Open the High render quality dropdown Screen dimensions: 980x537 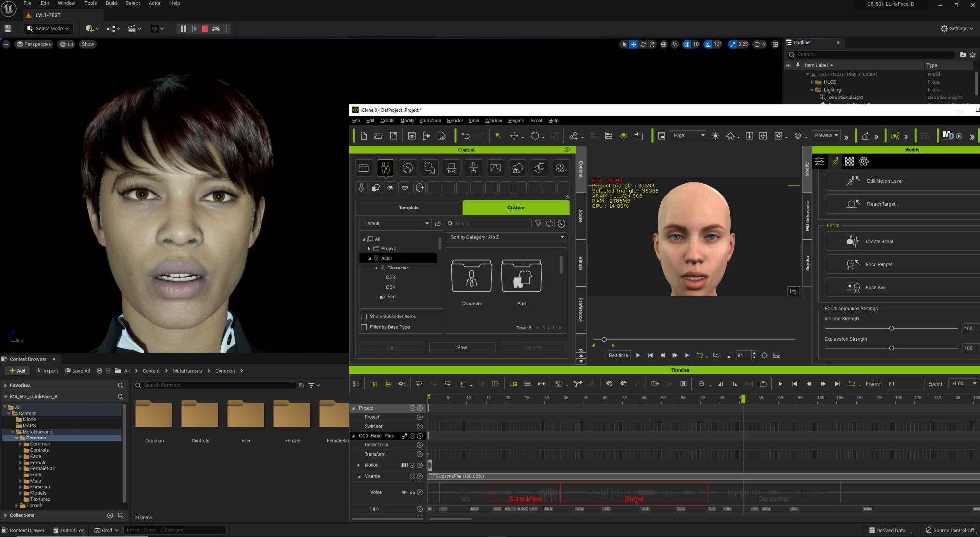(688, 136)
